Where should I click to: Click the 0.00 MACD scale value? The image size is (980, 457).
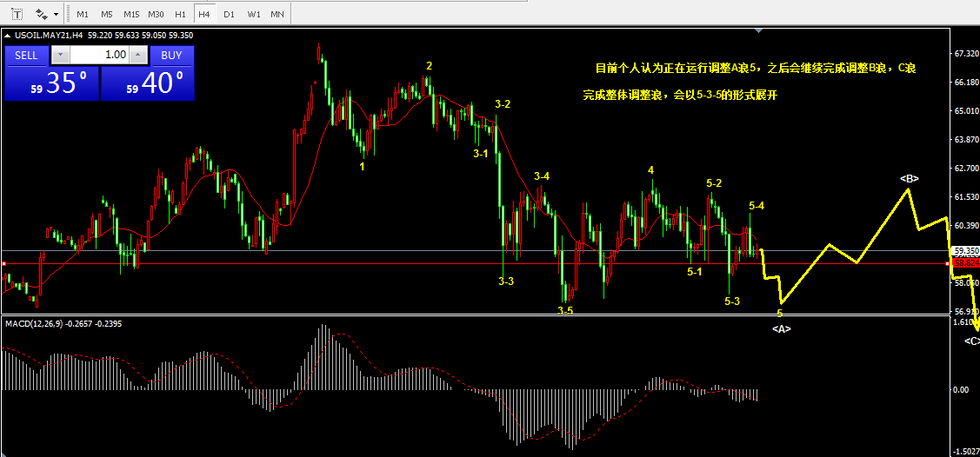(x=960, y=390)
